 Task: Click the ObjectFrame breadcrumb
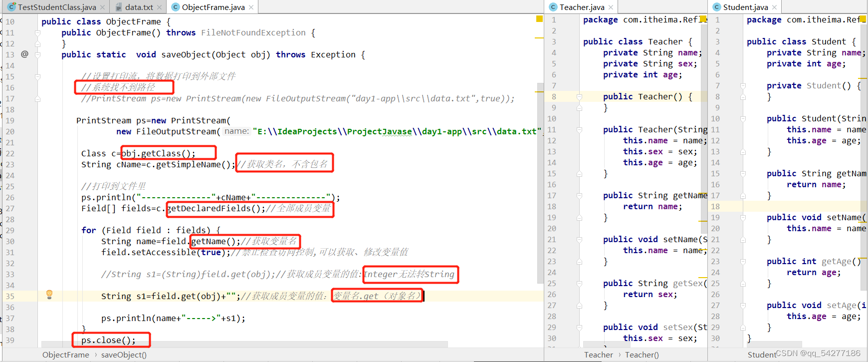click(x=65, y=355)
